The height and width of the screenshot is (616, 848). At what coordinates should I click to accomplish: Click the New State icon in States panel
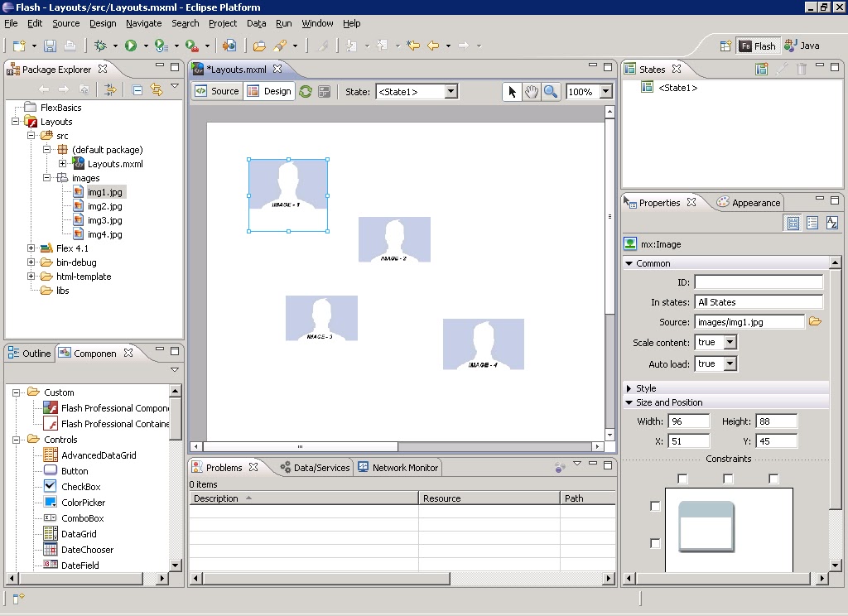click(x=760, y=68)
